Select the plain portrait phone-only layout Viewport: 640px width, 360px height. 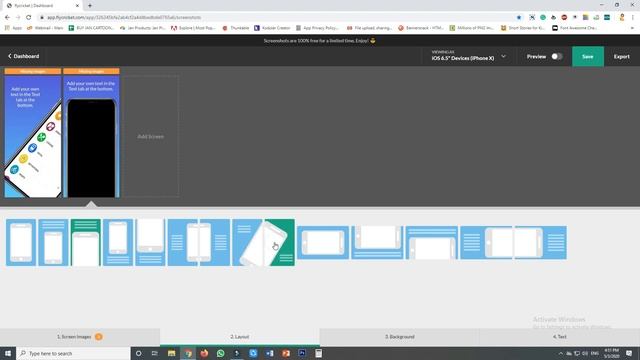pyautogui.click(x=21, y=242)
